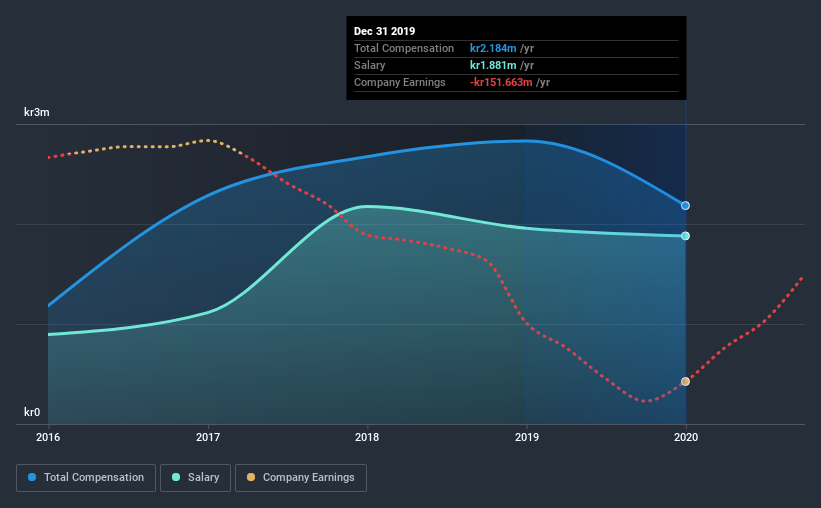Click the 2016 x-axis label
The width and height of the screenshot is (821, 508).
(48, 437)
